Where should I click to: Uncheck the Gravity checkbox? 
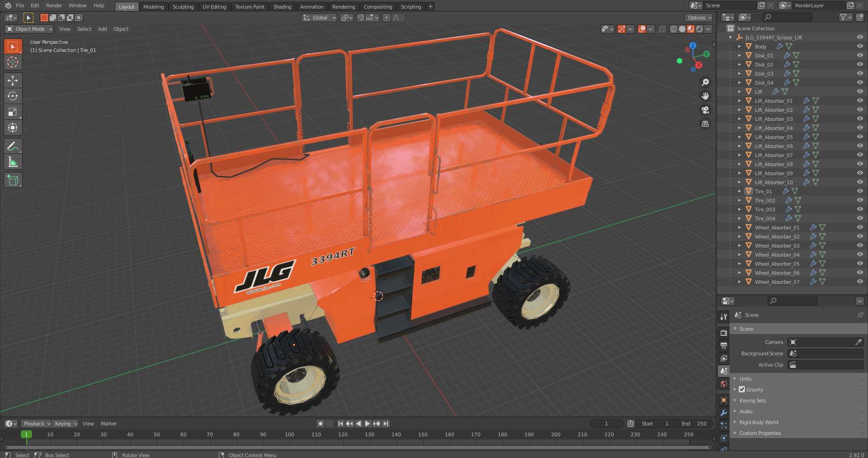[x=742, y=389]
